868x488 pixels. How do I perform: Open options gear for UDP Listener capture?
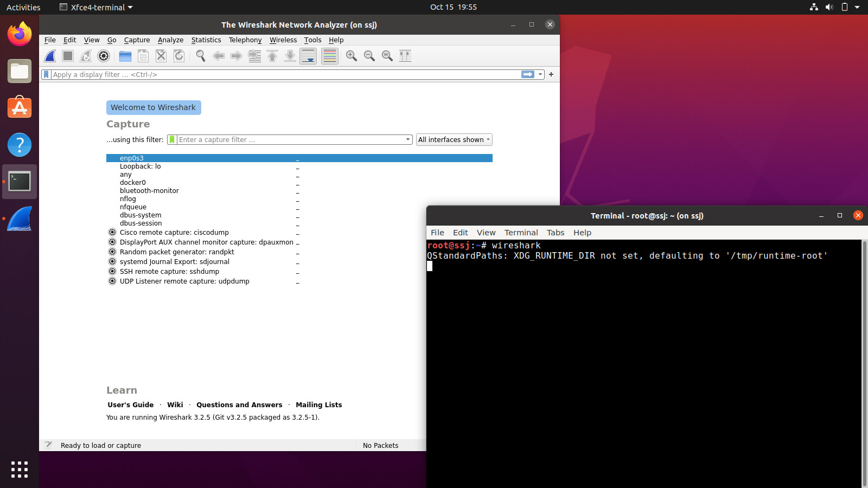[112, 281]
